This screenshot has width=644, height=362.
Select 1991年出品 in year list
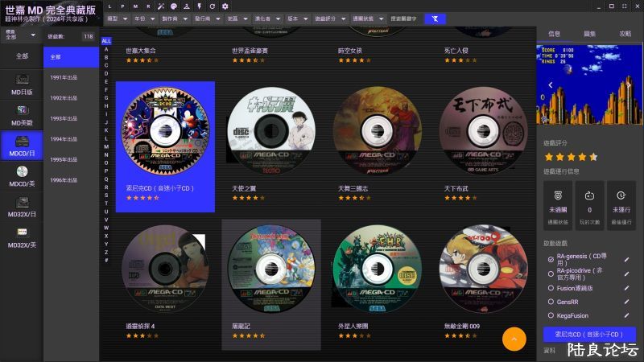point(71,77)
